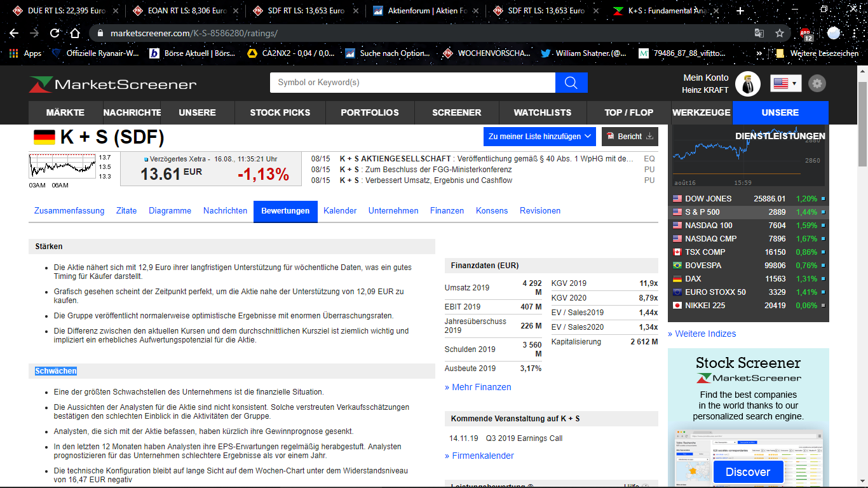Bookmark this page with the star icon
The image size is (868, 488).
pos(779,33)
